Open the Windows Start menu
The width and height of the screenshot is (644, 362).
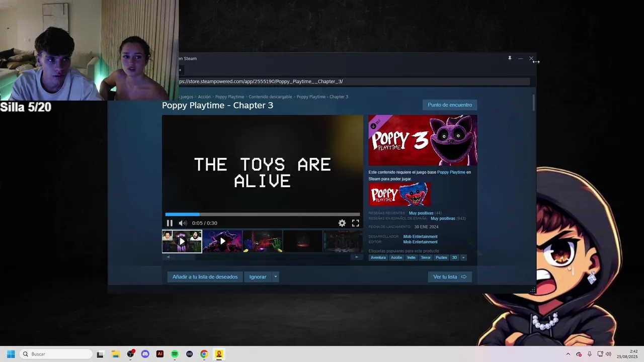[11, 354]
